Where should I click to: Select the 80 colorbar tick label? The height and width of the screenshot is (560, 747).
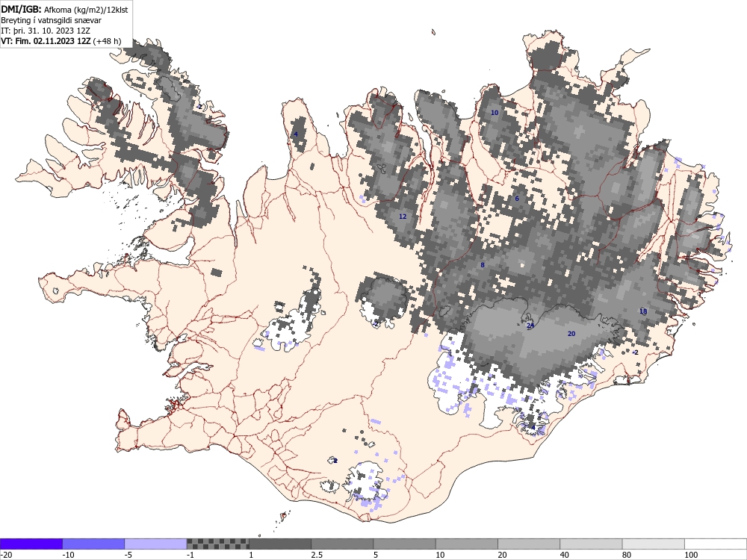[x=627, y=555]
